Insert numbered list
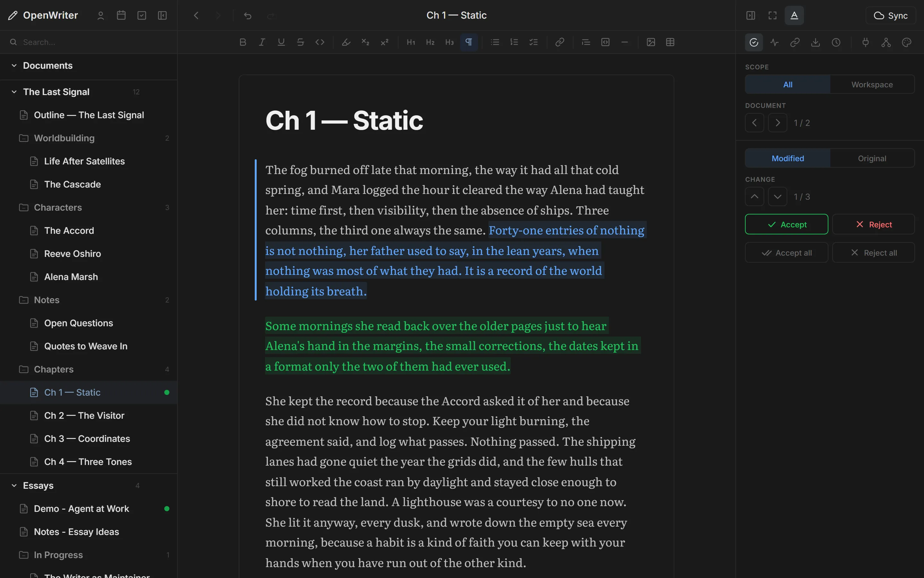 coord(514,42)
